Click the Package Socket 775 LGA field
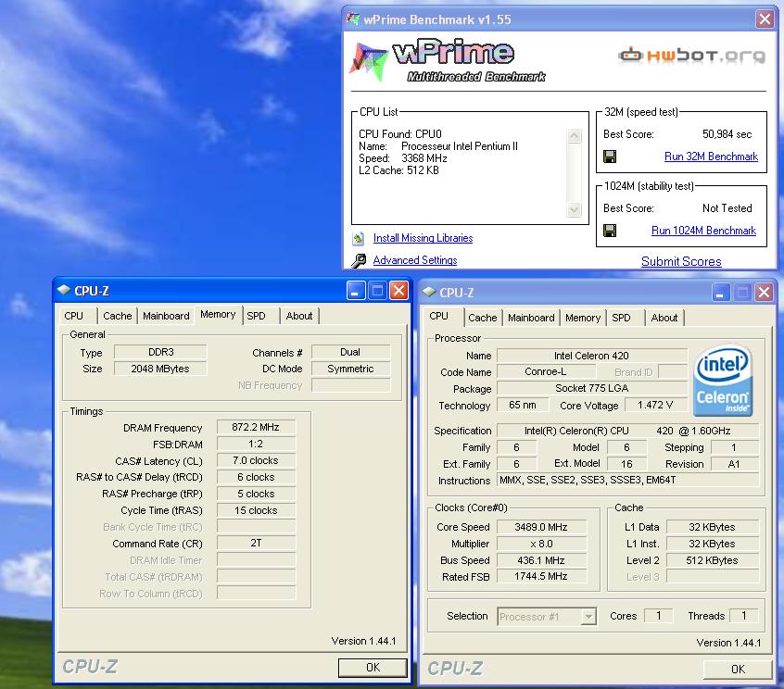This screenshot has width=784, height=689. coord(591,388)
